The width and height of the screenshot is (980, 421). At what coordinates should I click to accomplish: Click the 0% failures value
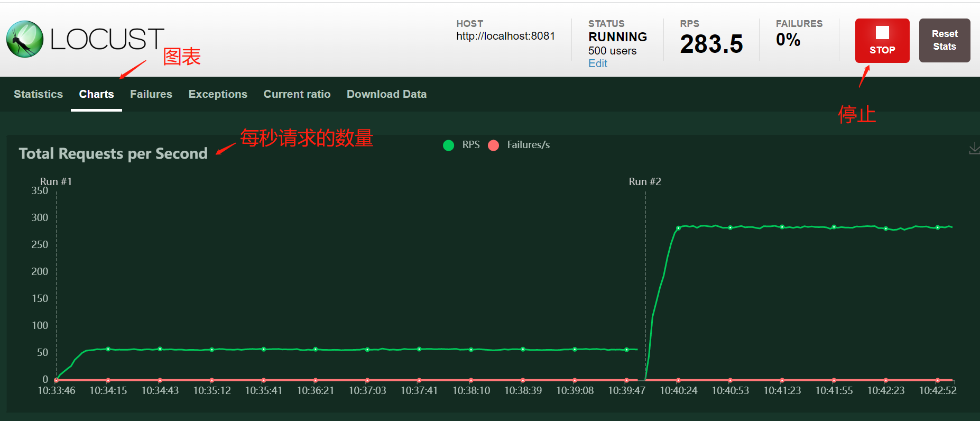(788, 40)
